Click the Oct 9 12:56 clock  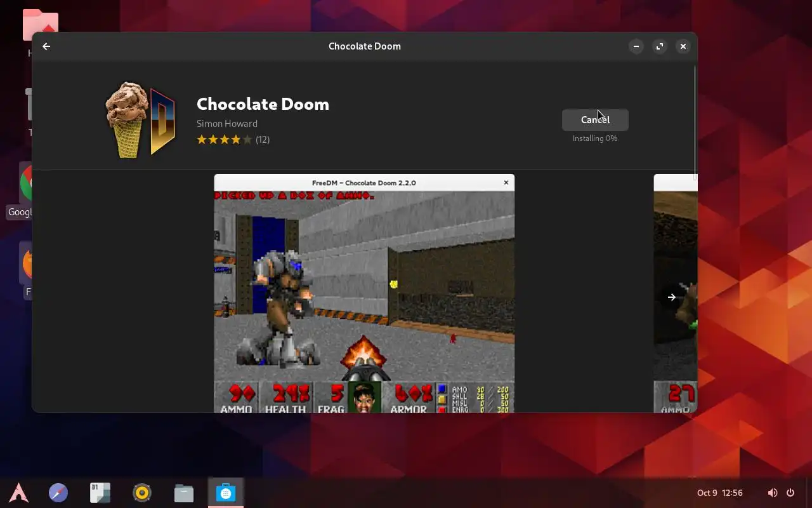pos(720,493)
